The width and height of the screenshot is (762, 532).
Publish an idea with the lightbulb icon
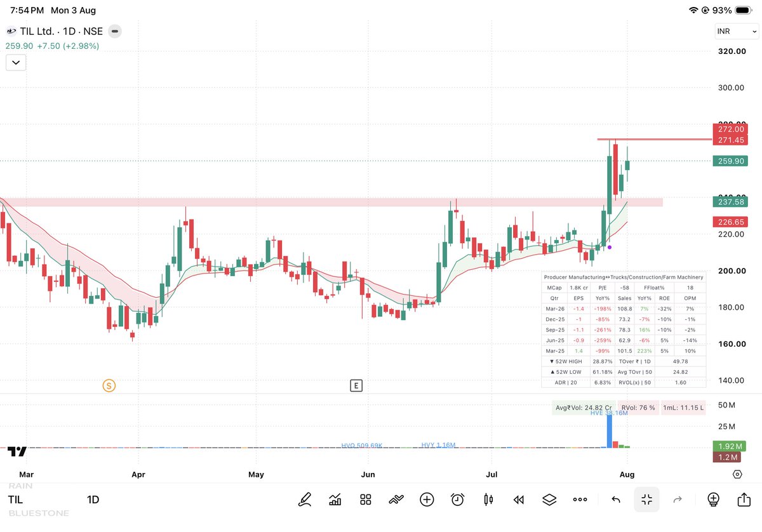click(712, 500)
